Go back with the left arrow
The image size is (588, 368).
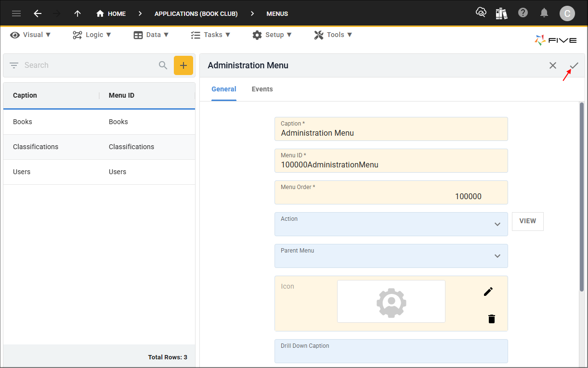[38, 13]
